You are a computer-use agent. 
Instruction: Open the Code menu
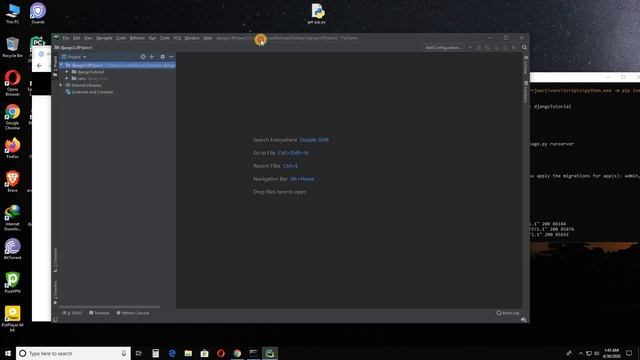pos(121,38)
